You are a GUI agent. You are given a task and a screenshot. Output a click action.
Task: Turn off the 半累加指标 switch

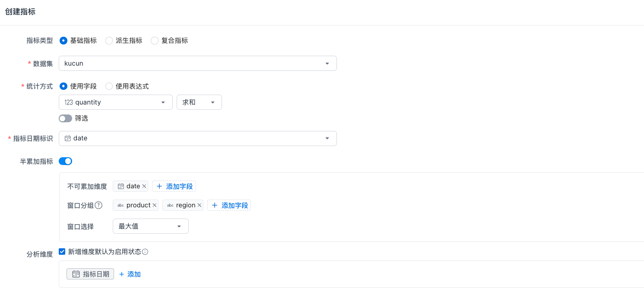(x=65, y=161)
